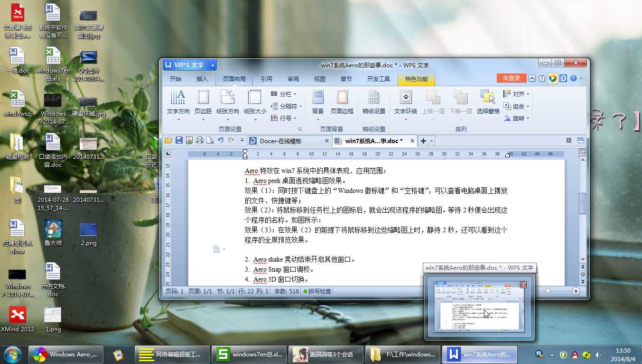Screen dimensions: 642x364
Task: Add a new document tab with plus button
Action: point(423,141)
